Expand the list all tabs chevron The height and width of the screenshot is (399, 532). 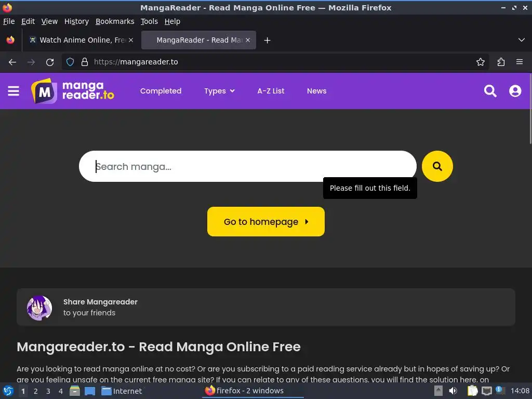coord(521,40)
